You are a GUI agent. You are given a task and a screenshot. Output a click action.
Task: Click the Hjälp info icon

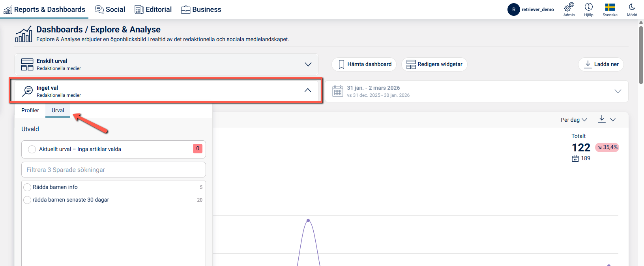tap(588, 7)
